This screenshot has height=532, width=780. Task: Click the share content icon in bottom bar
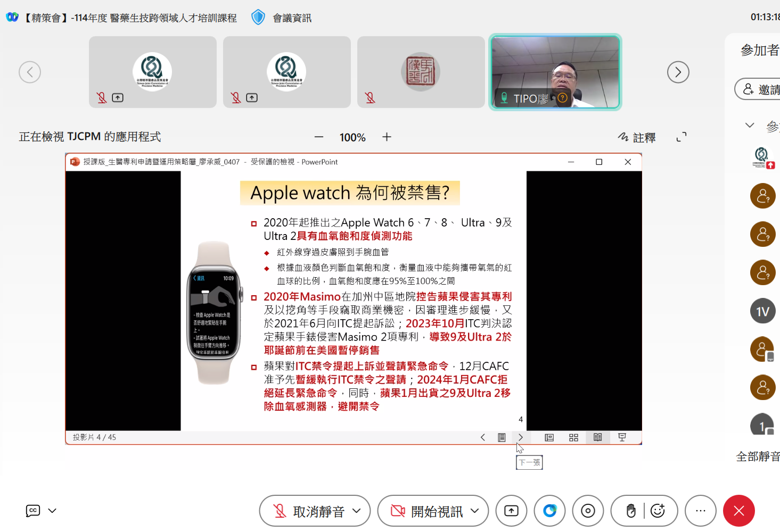pyautogui.click(x=511, y=511)
